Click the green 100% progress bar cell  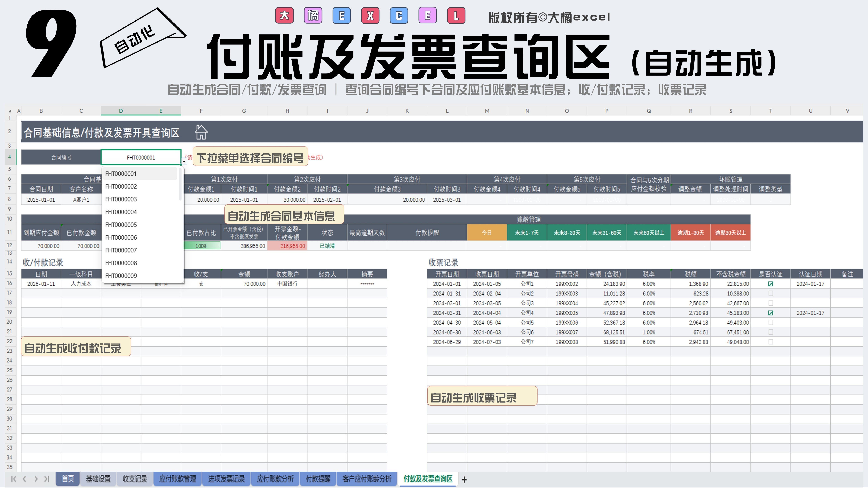(201, 246)
